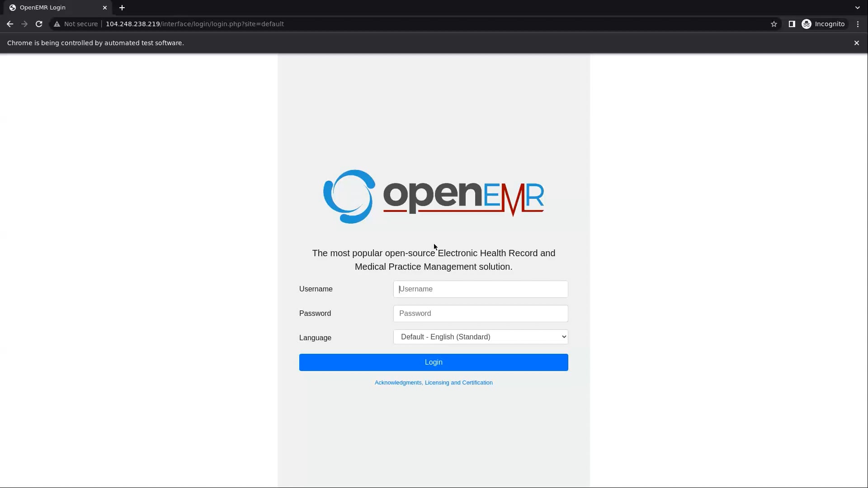Open a new tab with plus icon
The image size is (868, 488).
click(x=122, y=8)
